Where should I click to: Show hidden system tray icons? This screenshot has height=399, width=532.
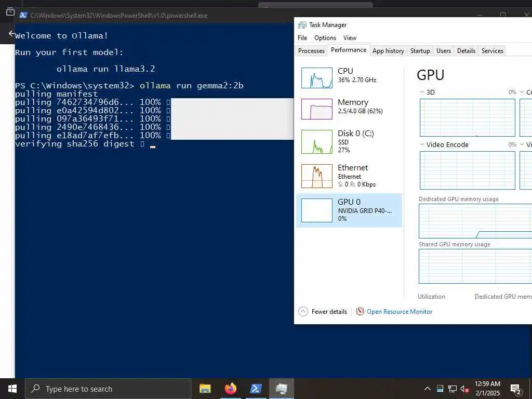428,389
